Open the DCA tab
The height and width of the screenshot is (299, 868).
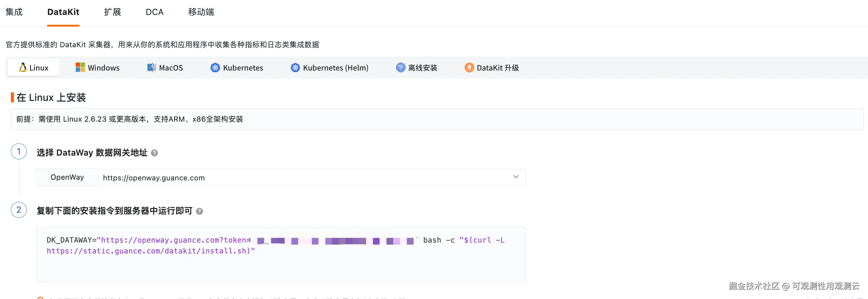(155, 12)
